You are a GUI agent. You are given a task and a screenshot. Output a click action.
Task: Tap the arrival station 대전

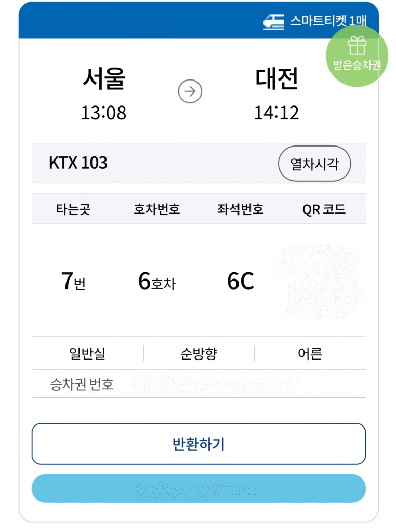click(x=276, y=79)
